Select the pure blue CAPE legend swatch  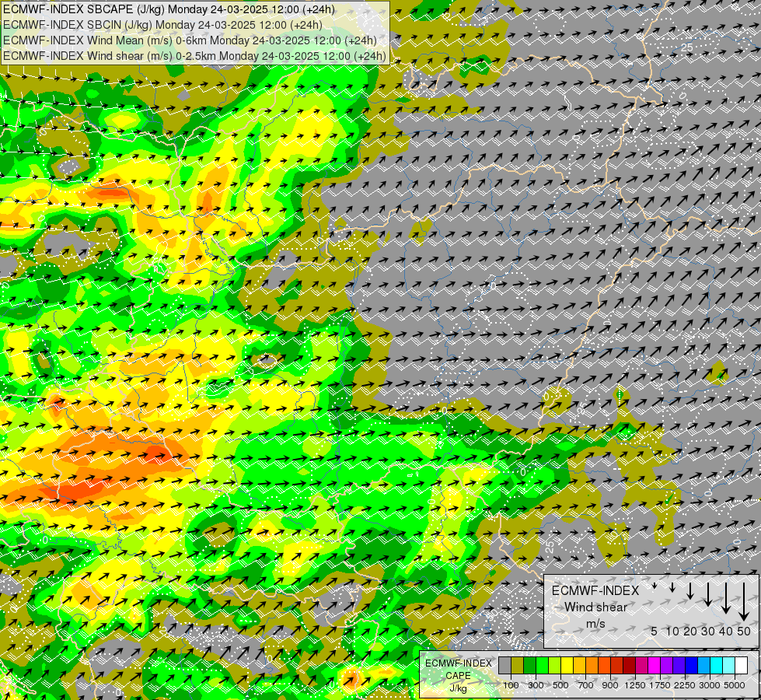click(692, 666)
